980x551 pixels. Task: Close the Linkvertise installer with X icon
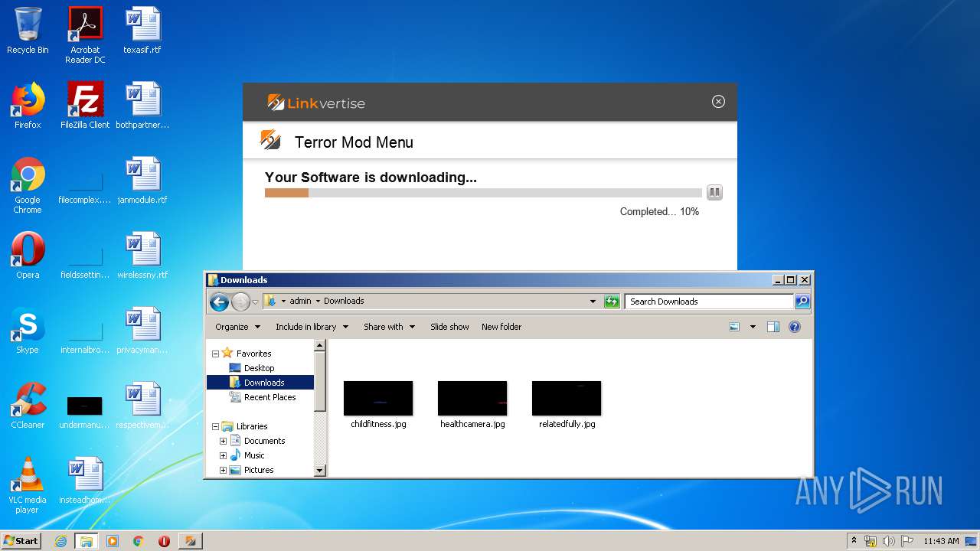click(718, 101)
